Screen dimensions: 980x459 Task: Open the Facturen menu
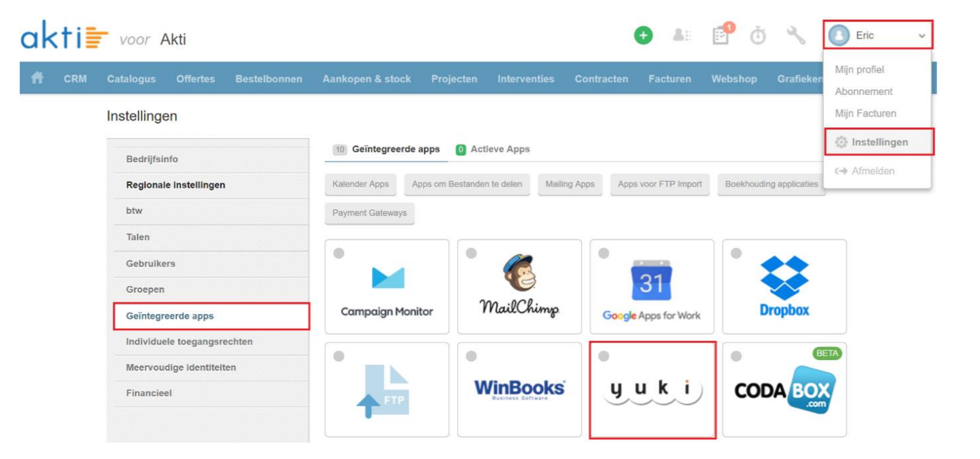point(670,79)
